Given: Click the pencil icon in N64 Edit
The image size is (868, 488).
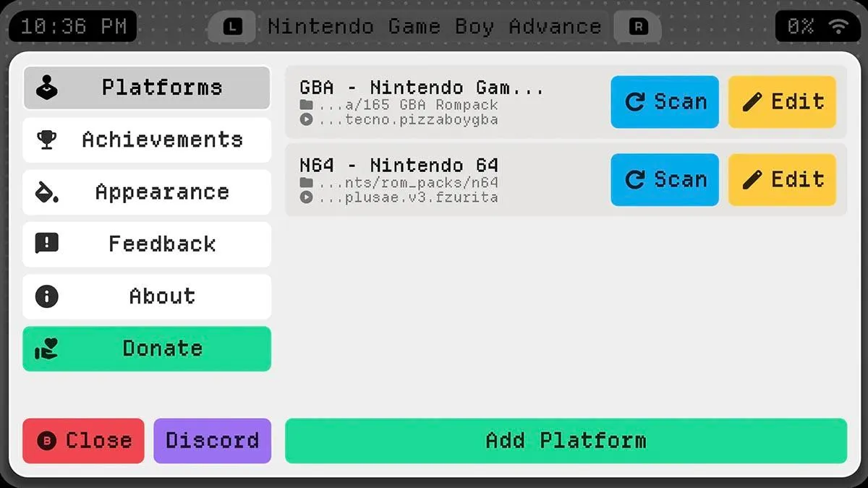Looking at the screenshot, I should coord(752,180).
